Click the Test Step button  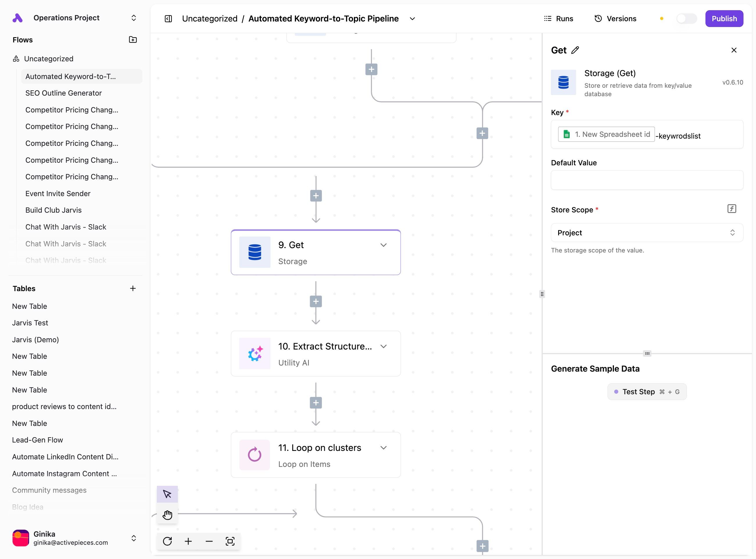coord(647,391)
